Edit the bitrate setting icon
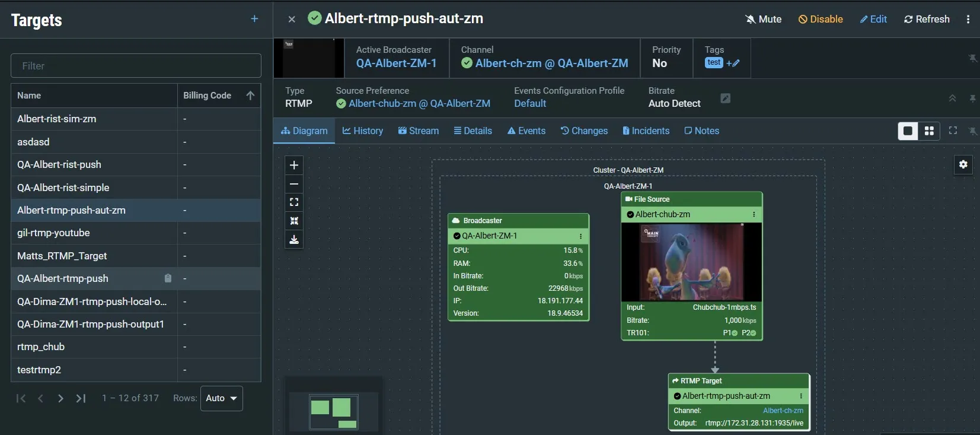The height and width of the screenshot is (435, 980). click(725, 98)
